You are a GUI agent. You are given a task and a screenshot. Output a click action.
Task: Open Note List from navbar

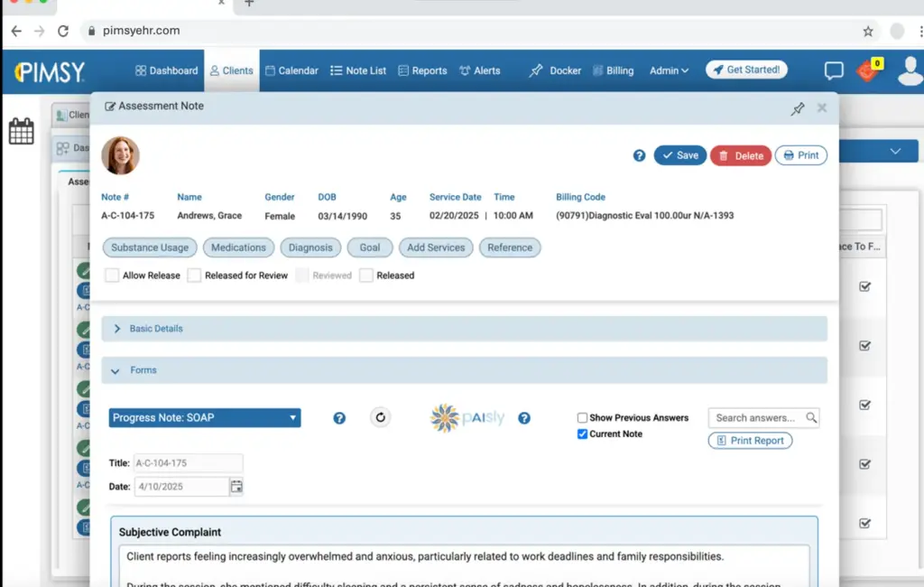pos(358,70)
